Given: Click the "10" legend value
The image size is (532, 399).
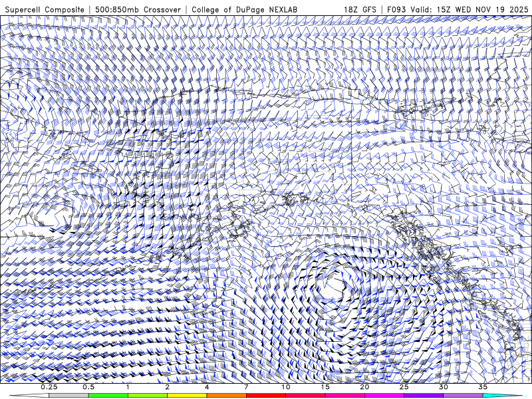Looking at the screenshot, I should (286, 387).
